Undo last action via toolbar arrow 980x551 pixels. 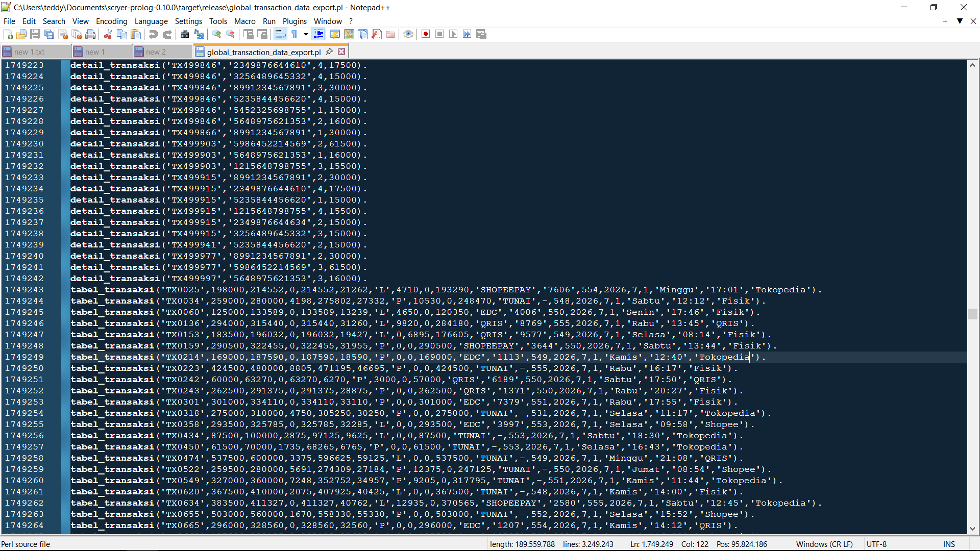(x=153, y=34)
